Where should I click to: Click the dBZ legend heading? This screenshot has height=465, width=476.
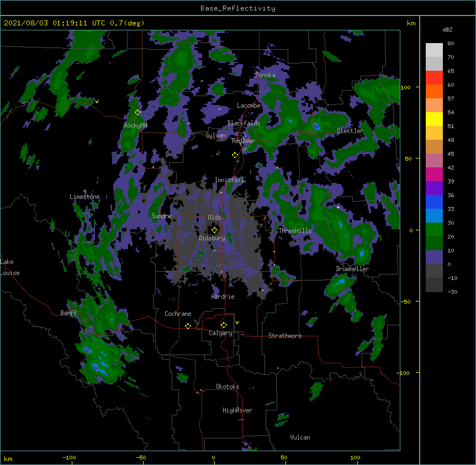point(447,29)
